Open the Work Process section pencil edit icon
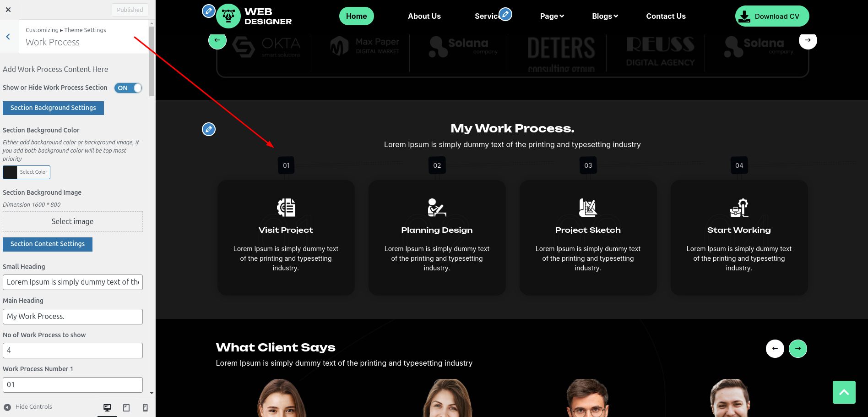This screenshot has height=417, width=868. 209,130
